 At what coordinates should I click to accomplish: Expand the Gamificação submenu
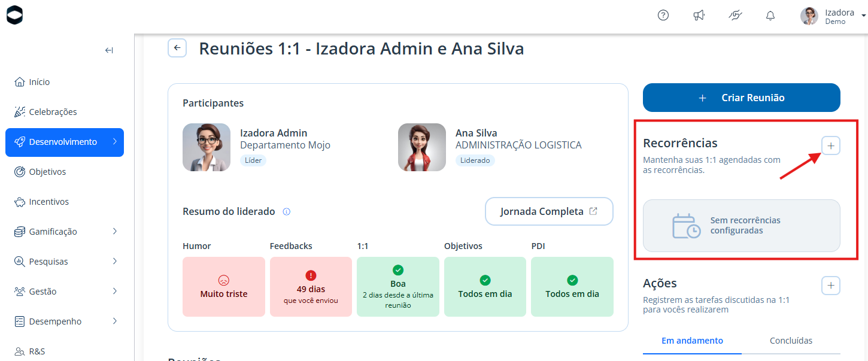(65, 232)
